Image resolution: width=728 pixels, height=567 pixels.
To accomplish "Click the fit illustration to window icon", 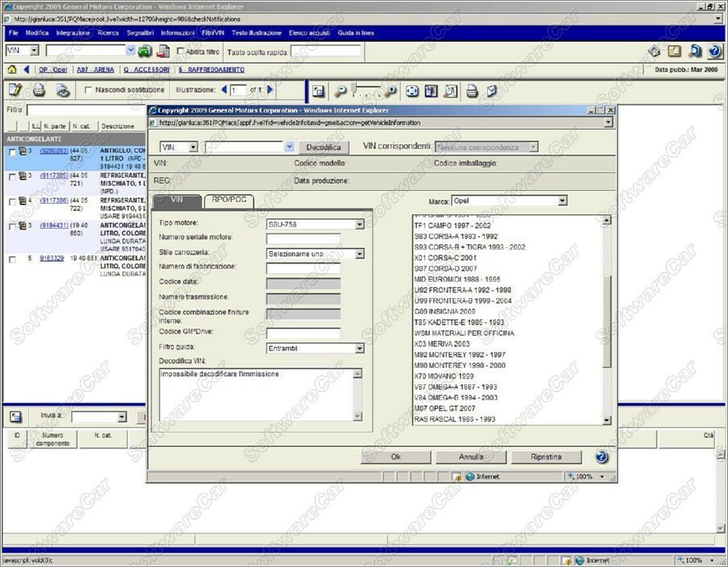I will pyautogui.click(x=412, y=91).
